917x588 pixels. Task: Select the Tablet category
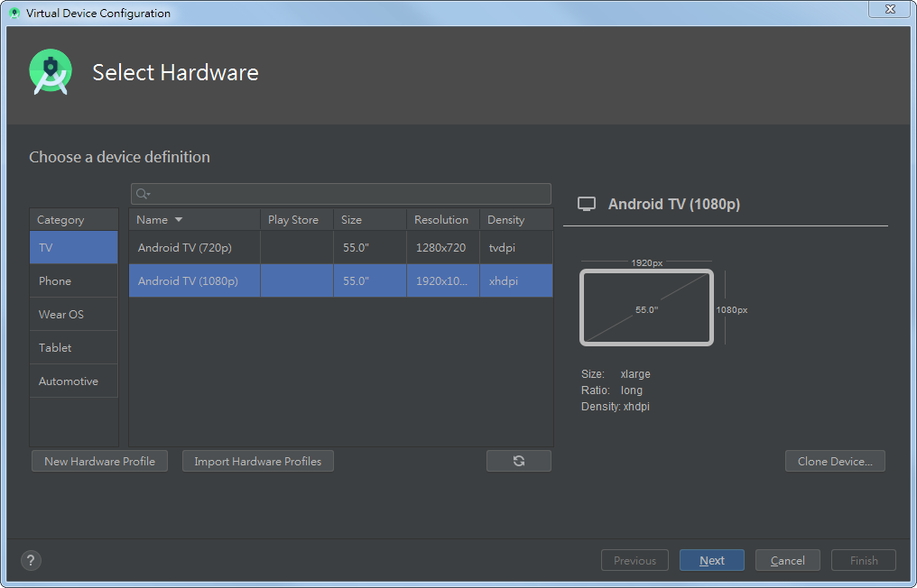pyautogui.click(x=74, y=348)
